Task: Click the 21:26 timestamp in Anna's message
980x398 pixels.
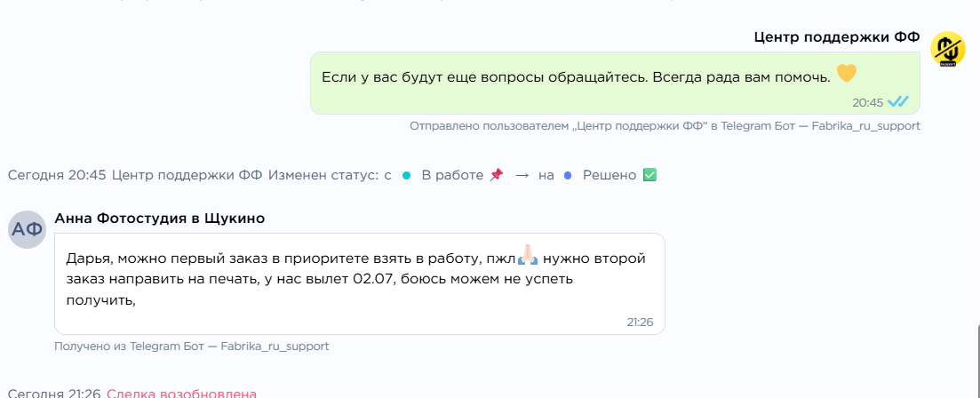Action: [640, 322]
